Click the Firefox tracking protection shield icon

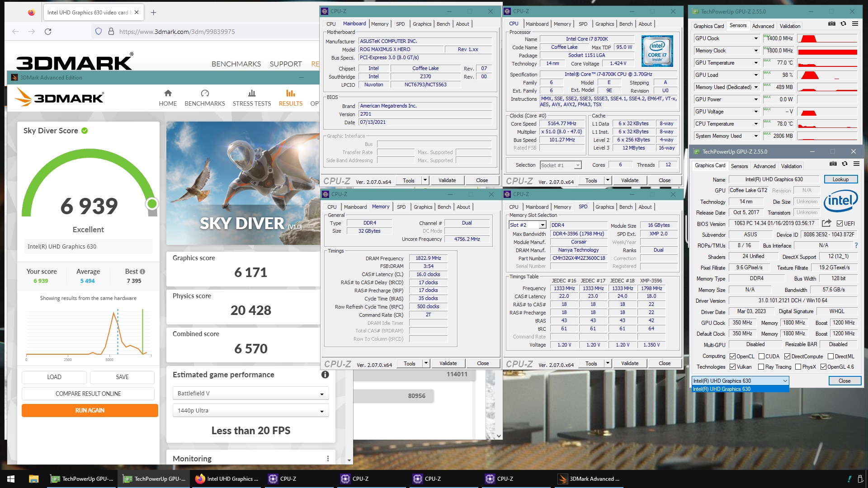point(99,32)
